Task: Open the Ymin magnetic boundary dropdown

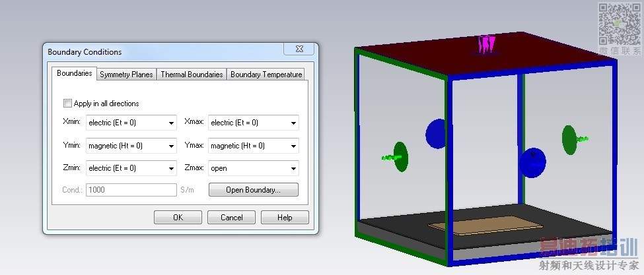Action: pos(131,146)
